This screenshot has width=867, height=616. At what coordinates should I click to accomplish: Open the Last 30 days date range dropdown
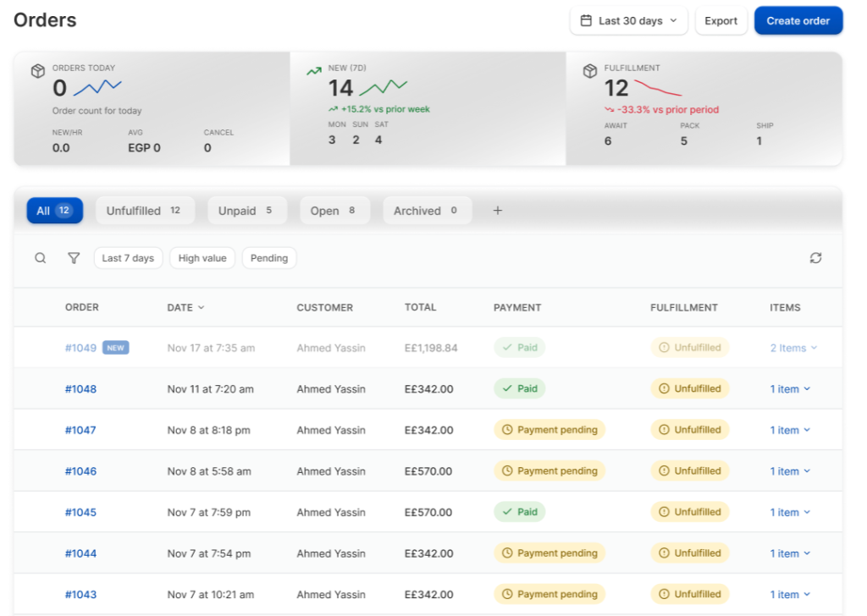[628, 20]
